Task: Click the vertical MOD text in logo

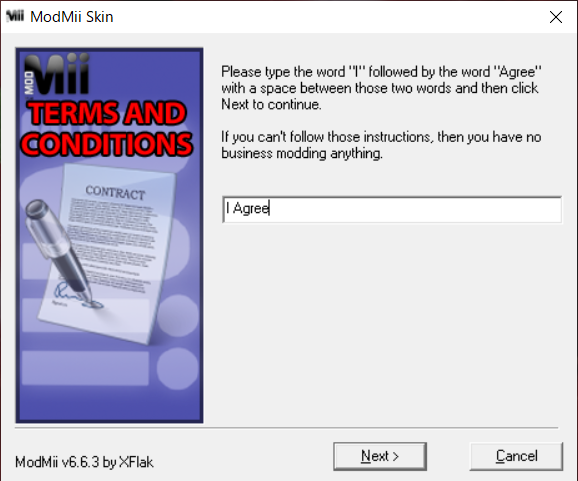Action: point(29,83)
